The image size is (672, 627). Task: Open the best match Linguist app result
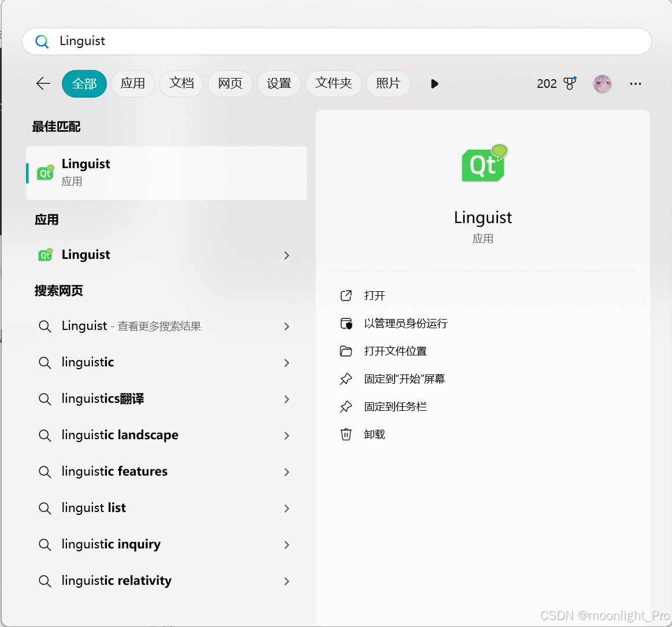pos(166,173)
